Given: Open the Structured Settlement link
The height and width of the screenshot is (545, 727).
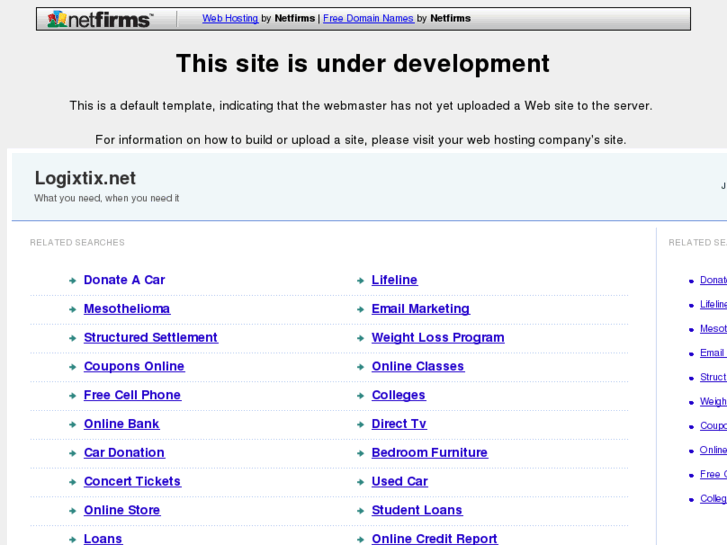Looking at the screenshot, I should [151, 337].
